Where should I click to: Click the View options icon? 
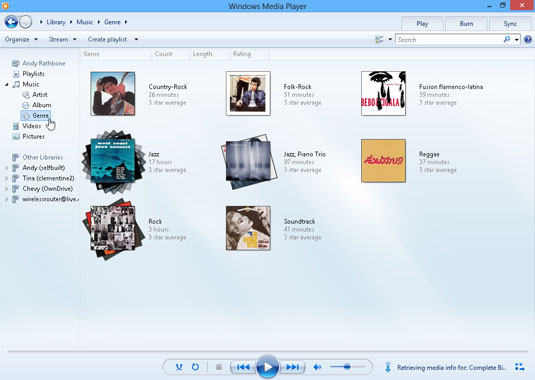[x=379, y=40]
